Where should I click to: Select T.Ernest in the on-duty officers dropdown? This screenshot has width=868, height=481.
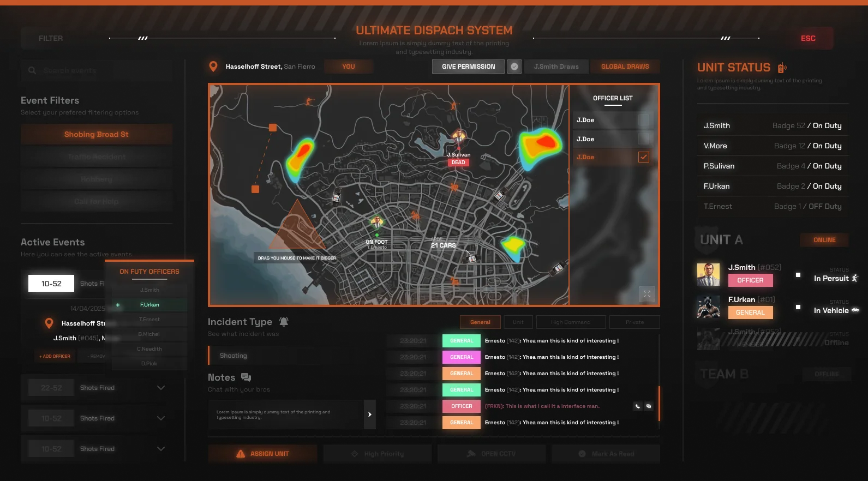[x=149, y=320]
